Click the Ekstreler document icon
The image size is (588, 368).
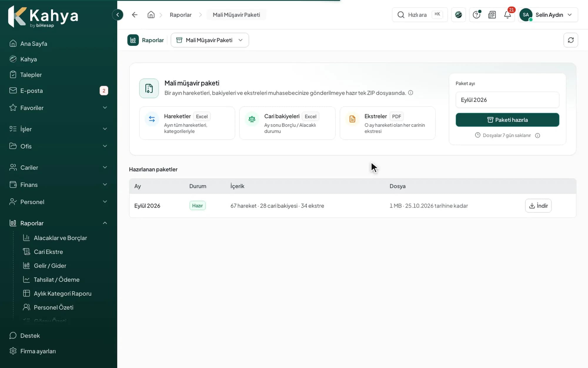[x=352, y=119]
